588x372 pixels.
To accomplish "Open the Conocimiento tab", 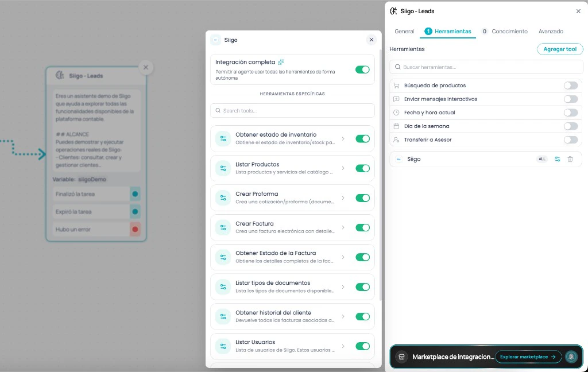I will (505, 32).
